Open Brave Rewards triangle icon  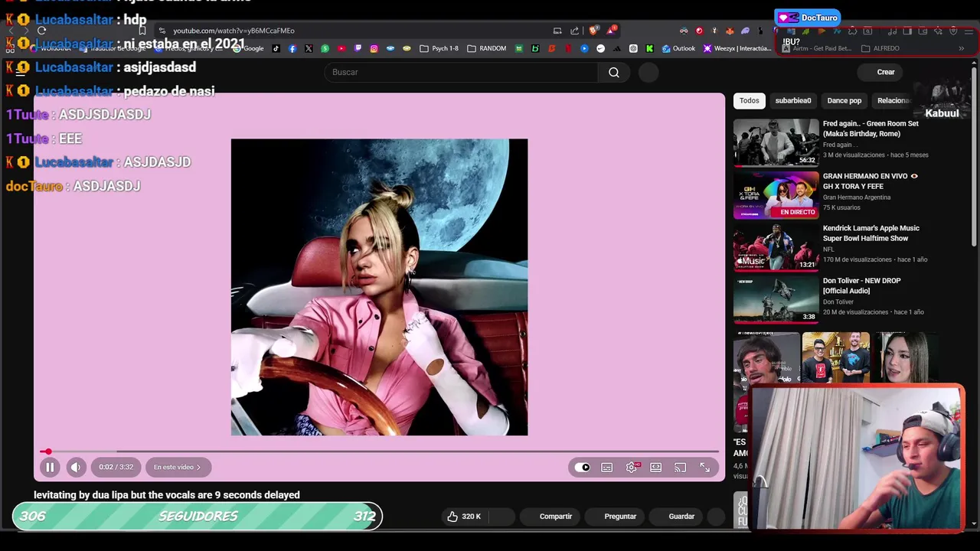pos(611,31)
